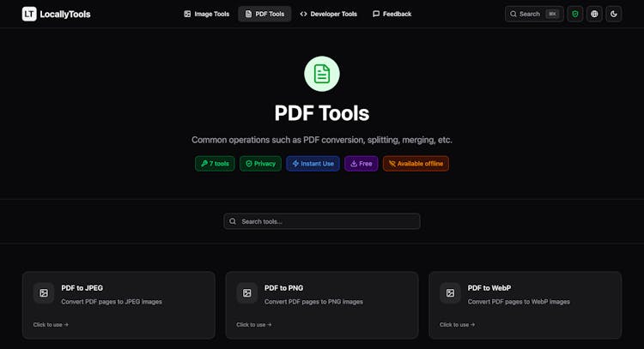The height and width of the screenshot is (349, 644).
Task: Click the document icon on PDF Tools tab
Action: click(248, 14)
